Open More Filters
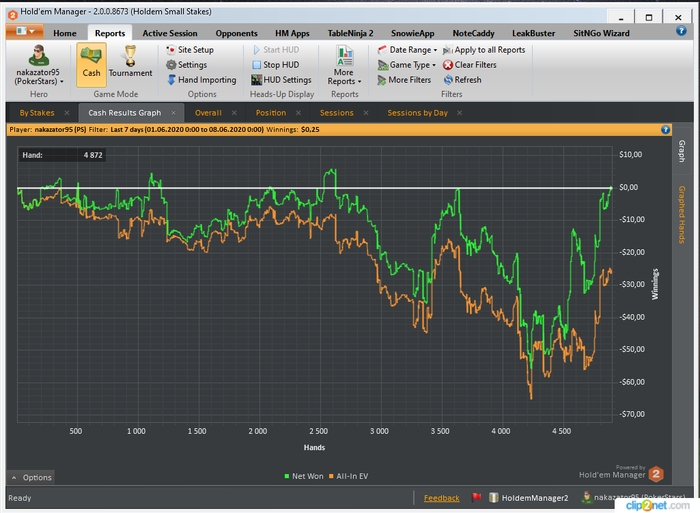 point(404,80)
